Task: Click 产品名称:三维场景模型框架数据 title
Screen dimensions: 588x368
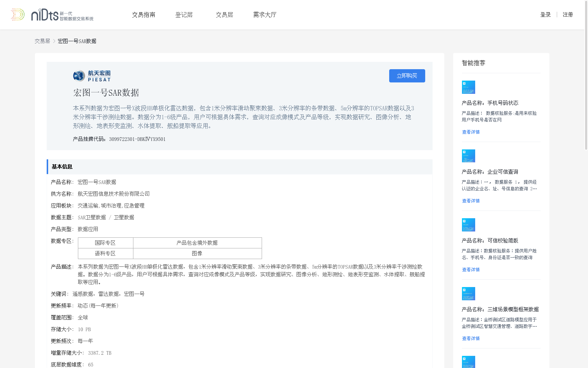Action: pos(500,309)
